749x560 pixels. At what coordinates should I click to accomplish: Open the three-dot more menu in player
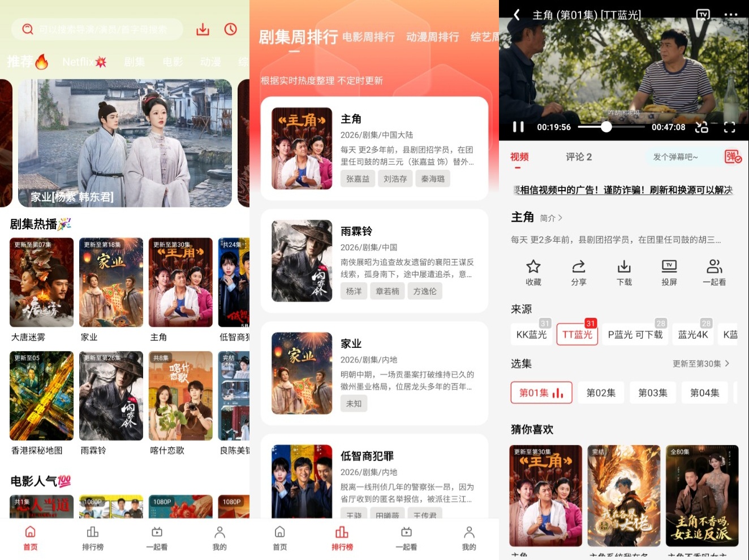point(731,15)
